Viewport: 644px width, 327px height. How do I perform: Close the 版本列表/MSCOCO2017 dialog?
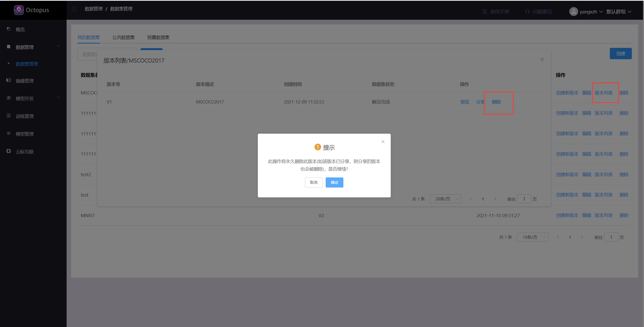542,59
